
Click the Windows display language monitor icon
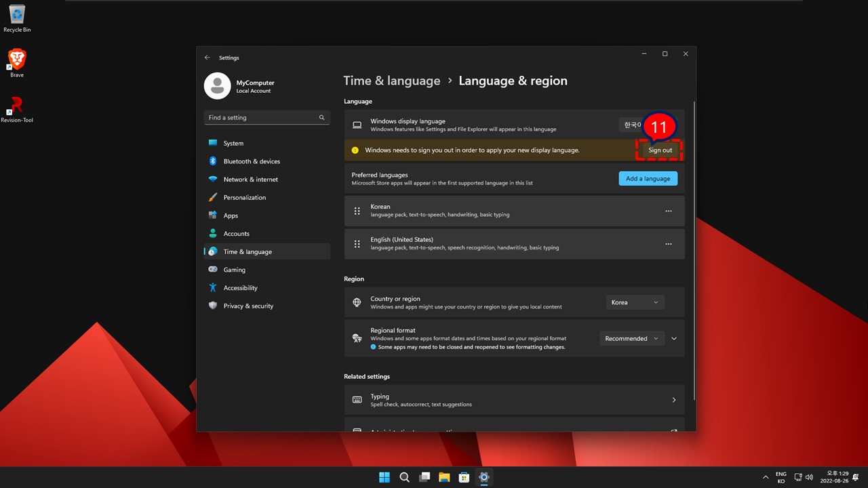[x=357, y=125]
